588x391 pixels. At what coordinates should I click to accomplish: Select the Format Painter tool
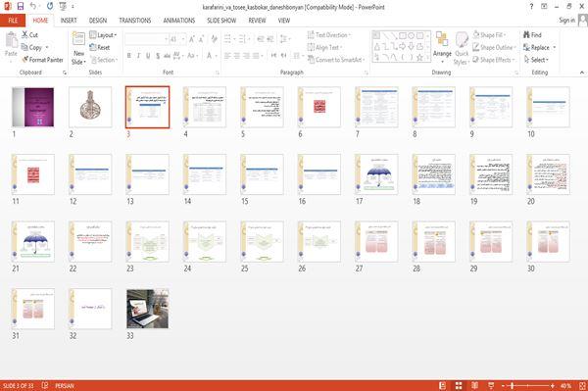42,60
